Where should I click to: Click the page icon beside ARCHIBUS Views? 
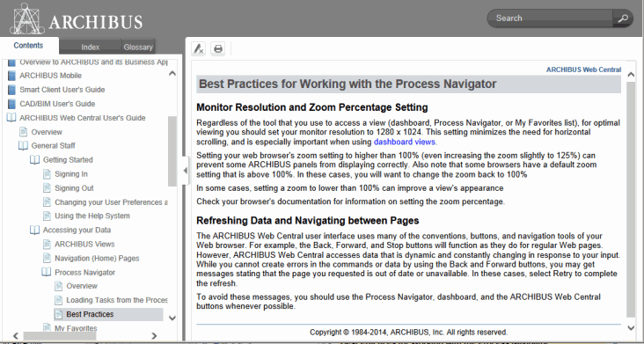pyautogui.click(x=47, y=245)
